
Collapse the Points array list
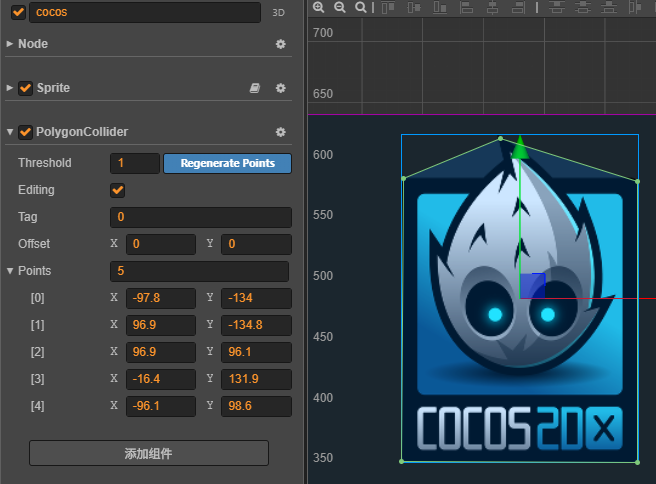[x=10, y=271]
